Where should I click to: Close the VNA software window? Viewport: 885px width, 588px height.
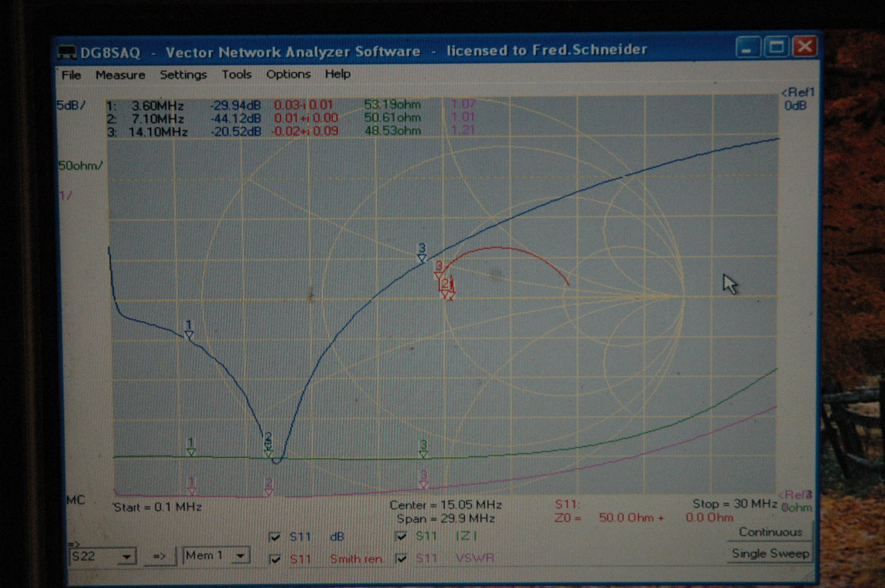pyautogui.click(x=804, y=46)
